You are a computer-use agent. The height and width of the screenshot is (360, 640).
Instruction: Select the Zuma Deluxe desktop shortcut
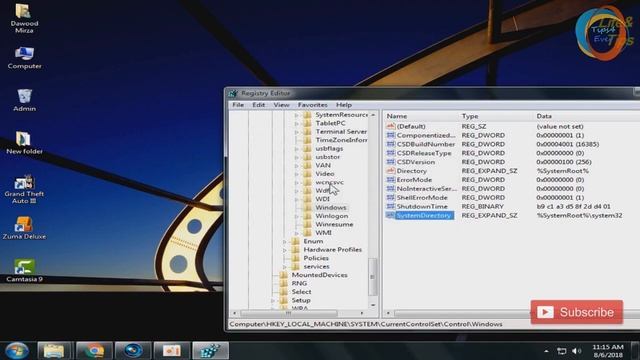pyautogui.click(x=24, y=228)
